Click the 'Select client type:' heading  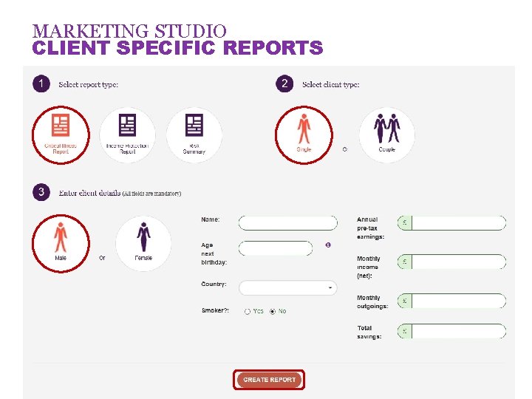[331, 85]
